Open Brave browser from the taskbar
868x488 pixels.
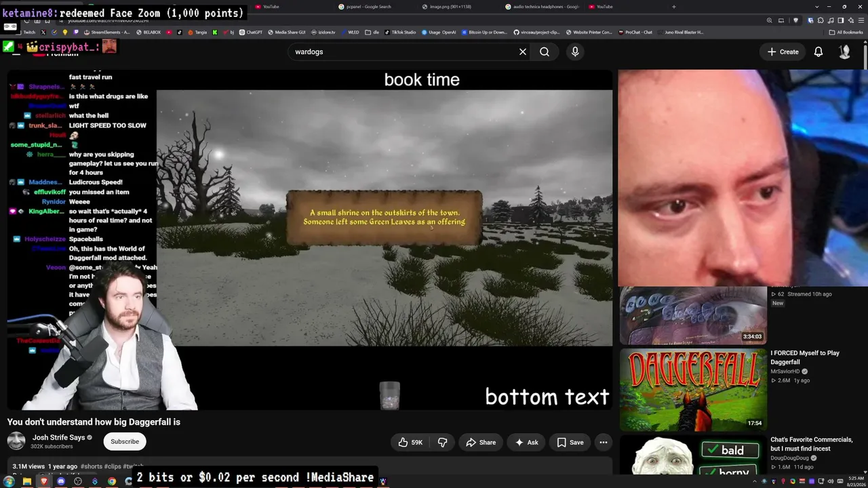tap(43, 481)
